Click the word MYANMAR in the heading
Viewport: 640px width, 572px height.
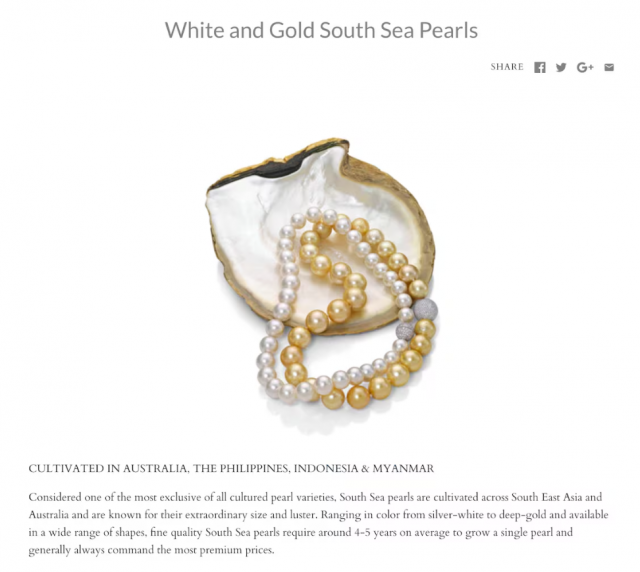coord(403,468)
